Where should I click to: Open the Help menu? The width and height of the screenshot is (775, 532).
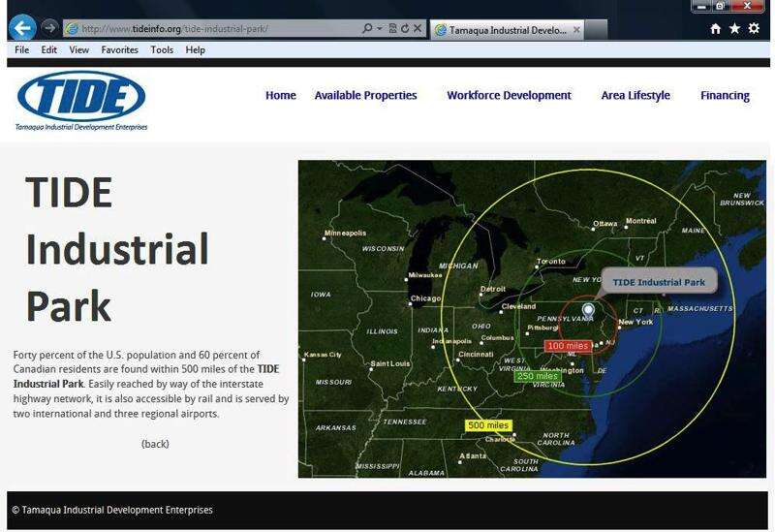196,50
